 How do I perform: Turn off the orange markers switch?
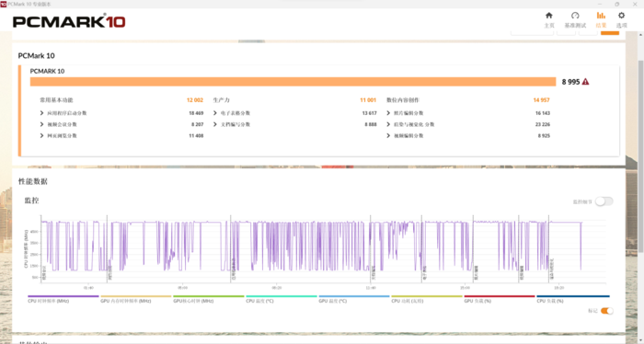(x=606, y=311)
